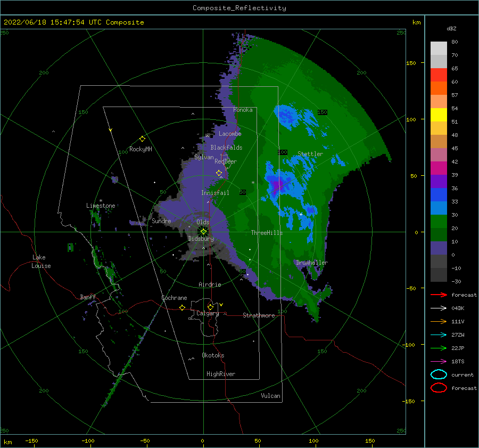
Task: Click the orange 57-60 dBZ color swatch
Action: (x=439, y=88)
